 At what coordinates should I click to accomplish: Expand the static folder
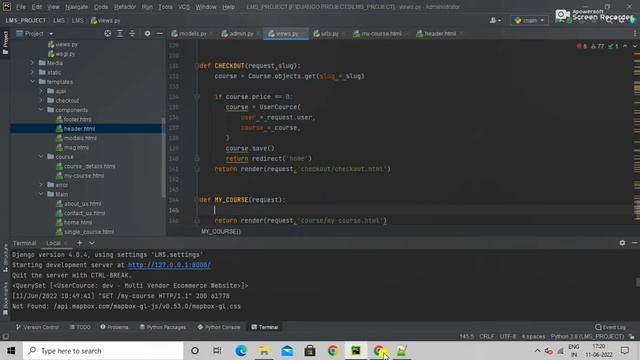pyautogui.click(x=32, y=72)
